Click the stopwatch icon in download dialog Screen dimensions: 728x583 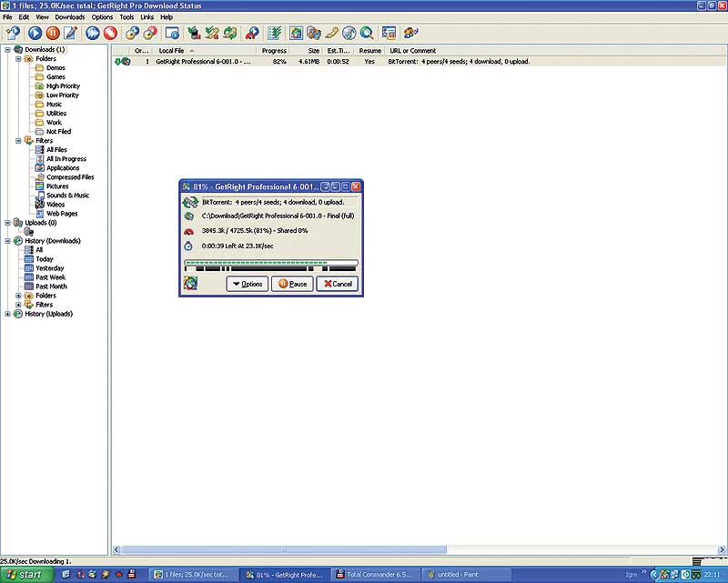[188, 246]
